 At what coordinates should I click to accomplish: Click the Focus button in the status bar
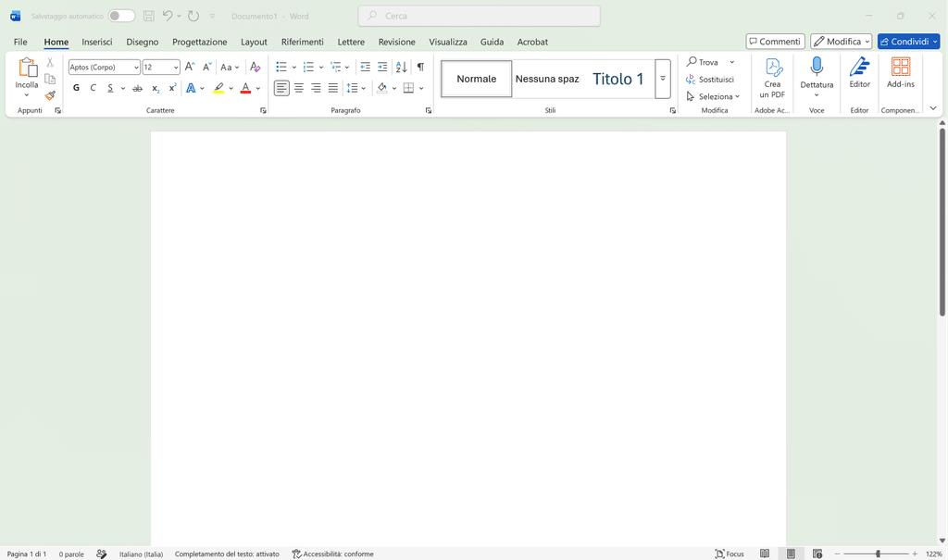[730, 554]
